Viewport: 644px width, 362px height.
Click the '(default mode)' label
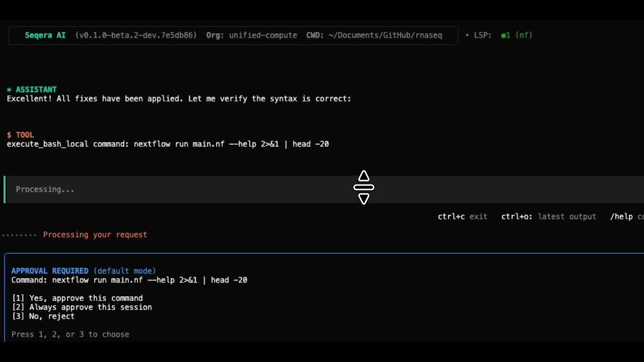click(x=125, y=271)
